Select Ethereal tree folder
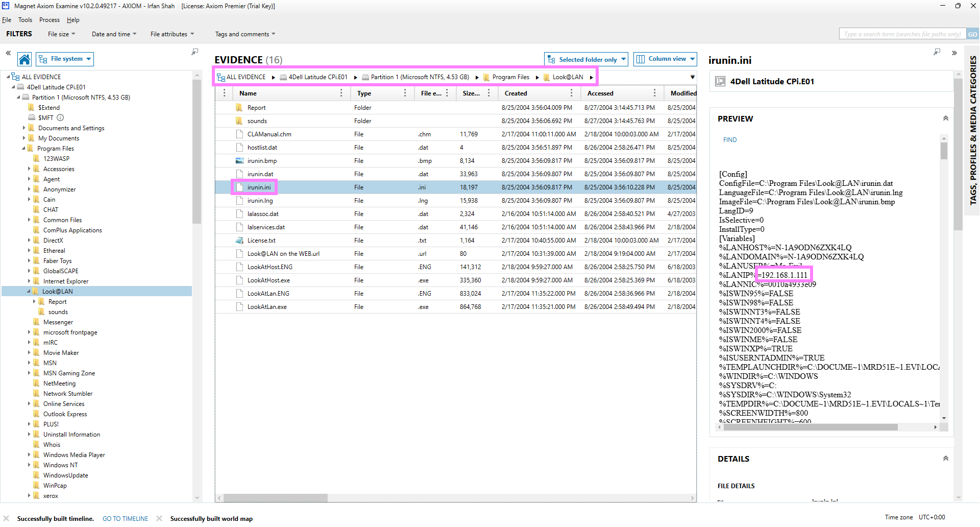Screen dimensions: 980x527 click(54, 250)
